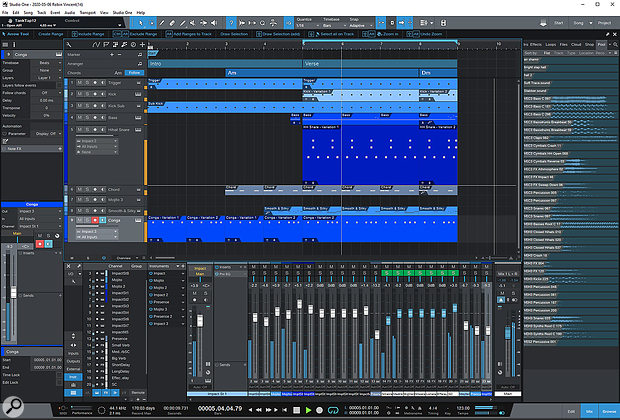Click the Project button

click(604, 23)
